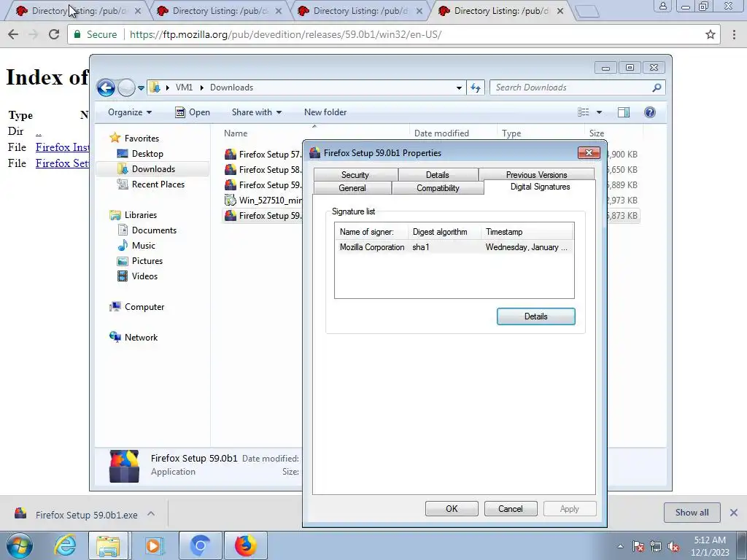The image size is (747, 560).
Task: Switch to the Details tab
Action: coord(438,175)
